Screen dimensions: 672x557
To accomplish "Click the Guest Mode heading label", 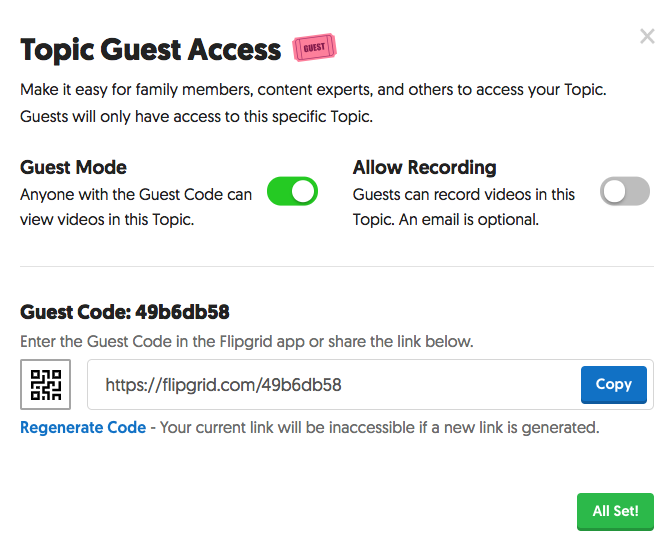I will pos(73,167).
